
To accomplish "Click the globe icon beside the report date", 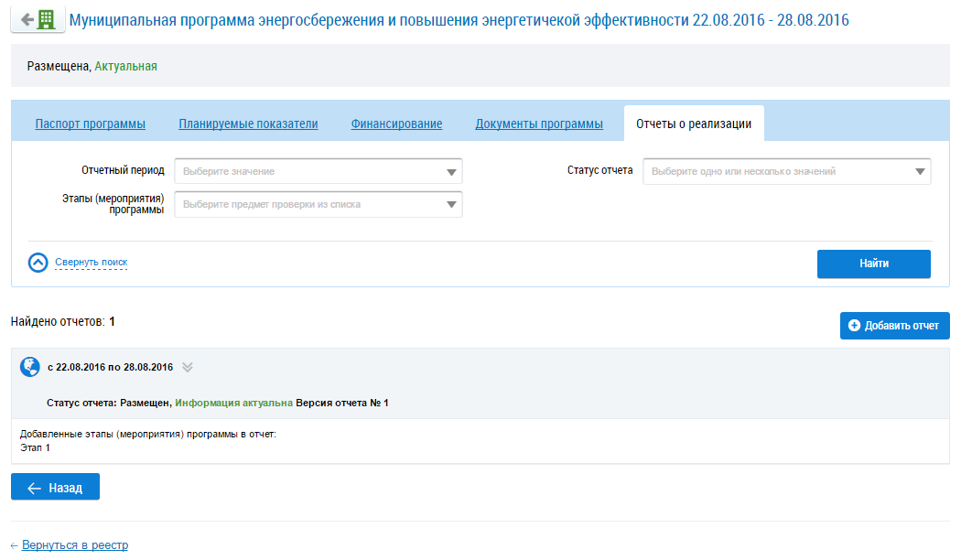I will pos(30,367).
